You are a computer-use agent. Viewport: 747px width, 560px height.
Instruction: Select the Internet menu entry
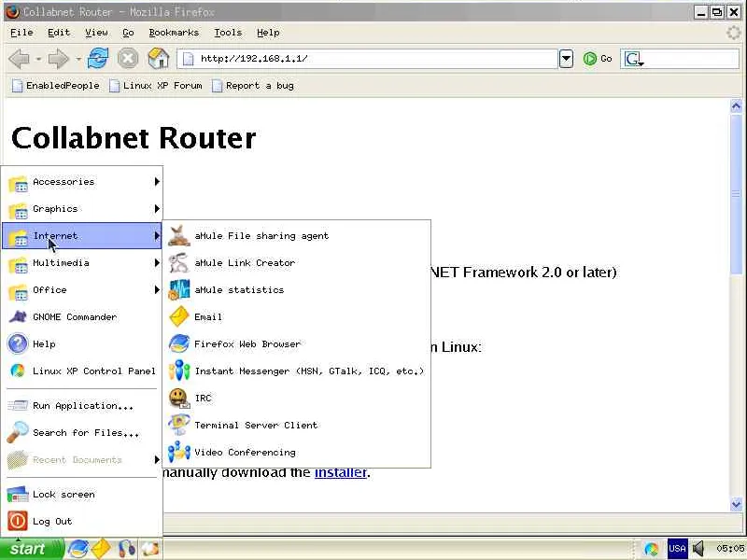[82, 236]
